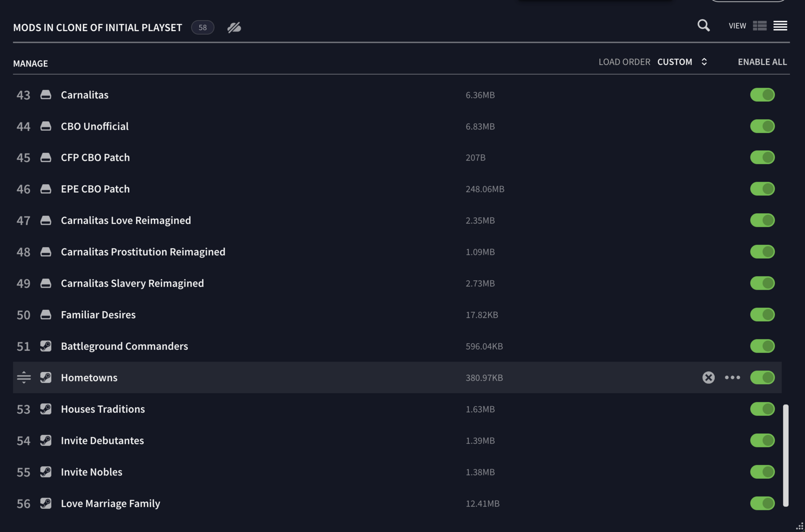Click Steam icon beside Love Marriage Family
805x532 pixels.
click(x=46, y=503)
